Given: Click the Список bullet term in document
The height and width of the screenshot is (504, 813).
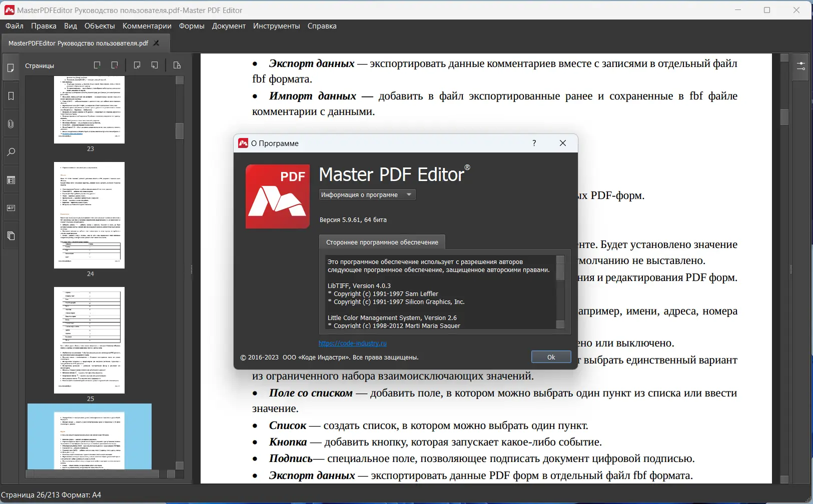Looking at the screenshot, I should pyautogui.click(x=287, y=425).
